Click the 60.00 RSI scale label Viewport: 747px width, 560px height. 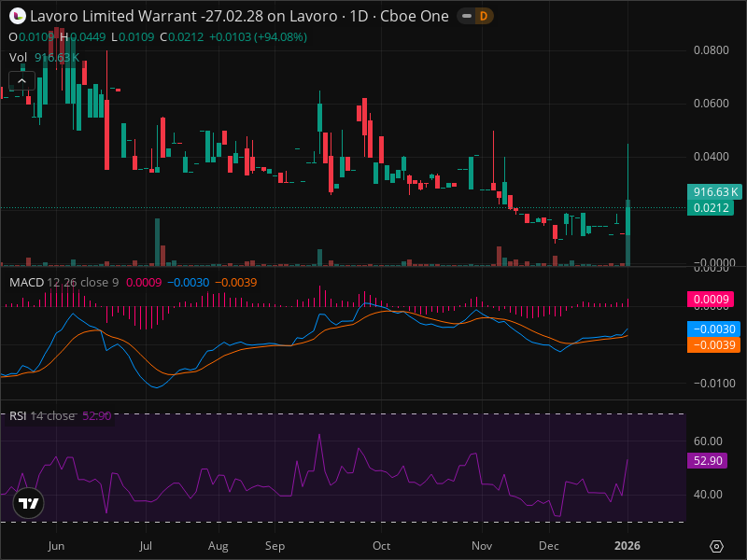click(x=708, y=441)
